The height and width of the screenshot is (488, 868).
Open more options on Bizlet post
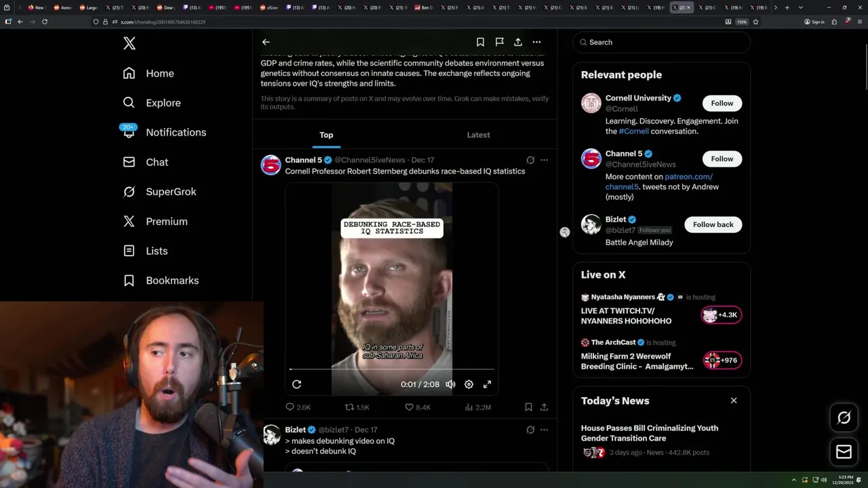[544, 430]
